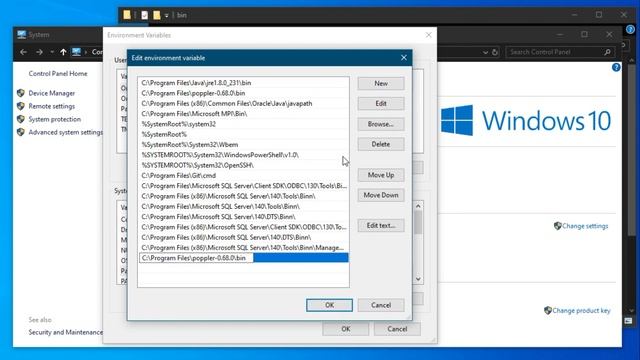Viewport: 640px width, 360px height.
Task: Select the %SystemRoot%\system32 entry
Action: click(x=243, y=124)
